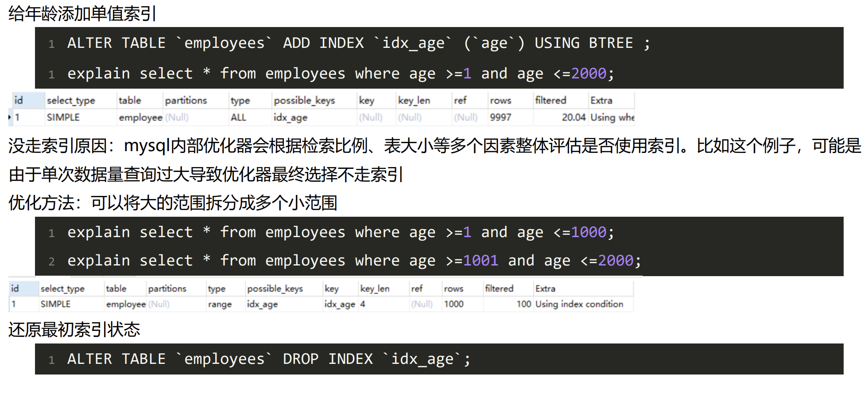Click 'type' header in second result table
The width and height of the screenshot is (868, 398).
(x=217, y=289)
